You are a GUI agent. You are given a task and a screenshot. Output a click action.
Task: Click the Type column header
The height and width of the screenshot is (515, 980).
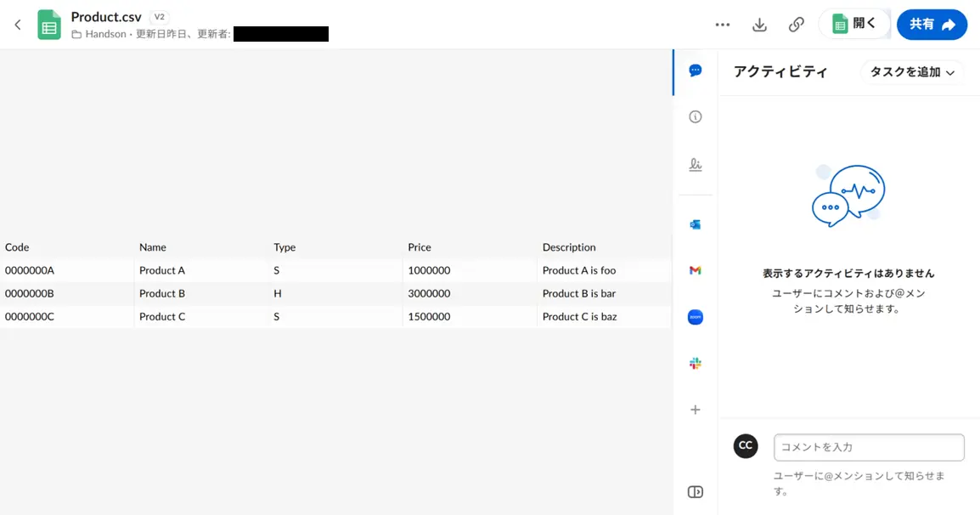click(x=335, y=247)
